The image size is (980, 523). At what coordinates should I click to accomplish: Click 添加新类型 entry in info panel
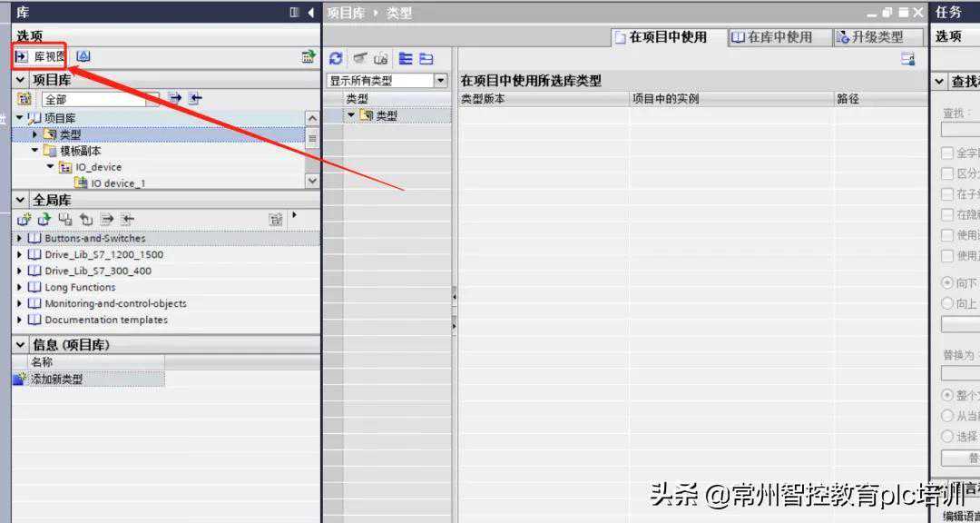(56, 380)
